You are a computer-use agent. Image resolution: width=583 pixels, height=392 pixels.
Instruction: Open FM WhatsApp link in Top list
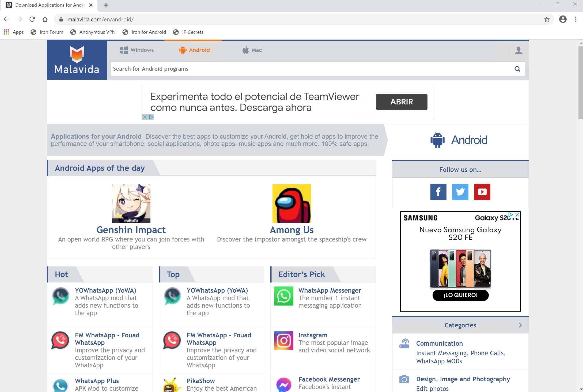[x=219, y=339]
